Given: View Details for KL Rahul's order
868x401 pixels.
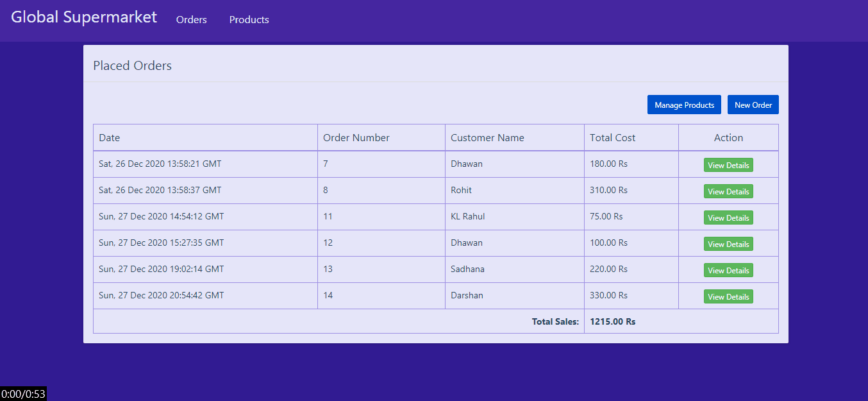Looking at the screenshot, I should click(x=728, y=218).
